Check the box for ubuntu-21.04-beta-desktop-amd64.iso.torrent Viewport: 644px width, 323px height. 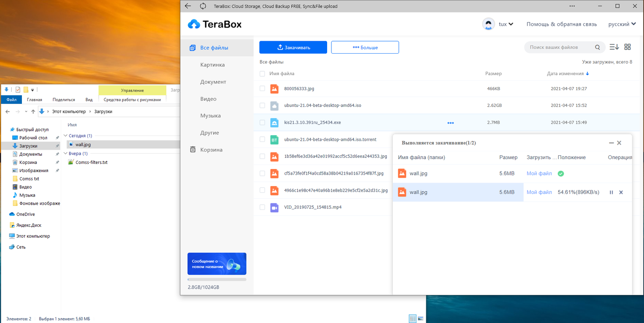click(262, 139)
